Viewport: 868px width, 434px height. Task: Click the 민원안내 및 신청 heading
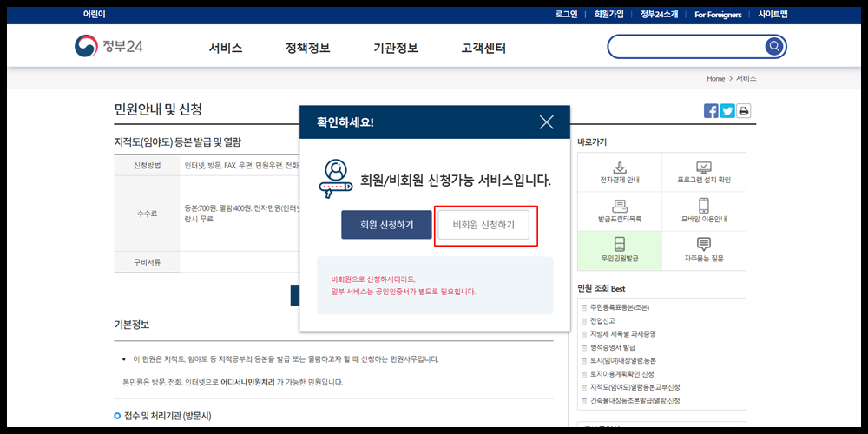[158, 109]
